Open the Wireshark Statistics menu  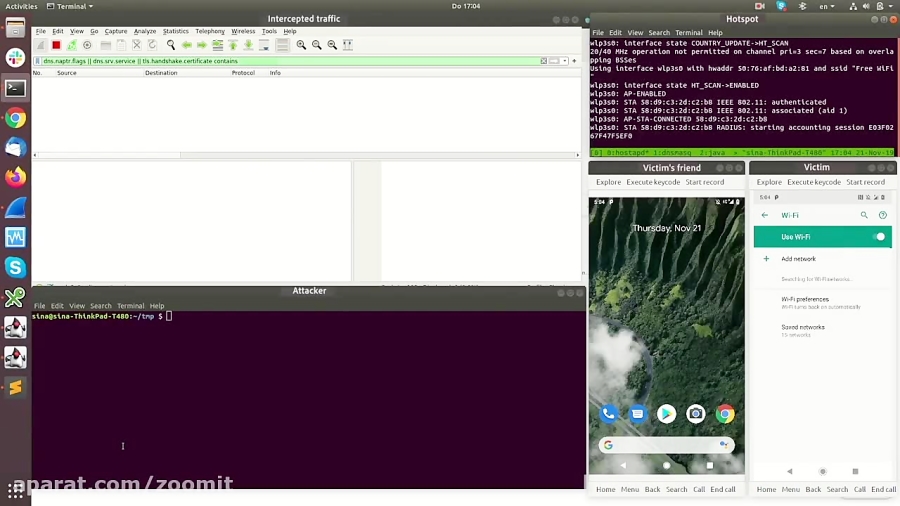pyautogui.click(x=176, y=31)
